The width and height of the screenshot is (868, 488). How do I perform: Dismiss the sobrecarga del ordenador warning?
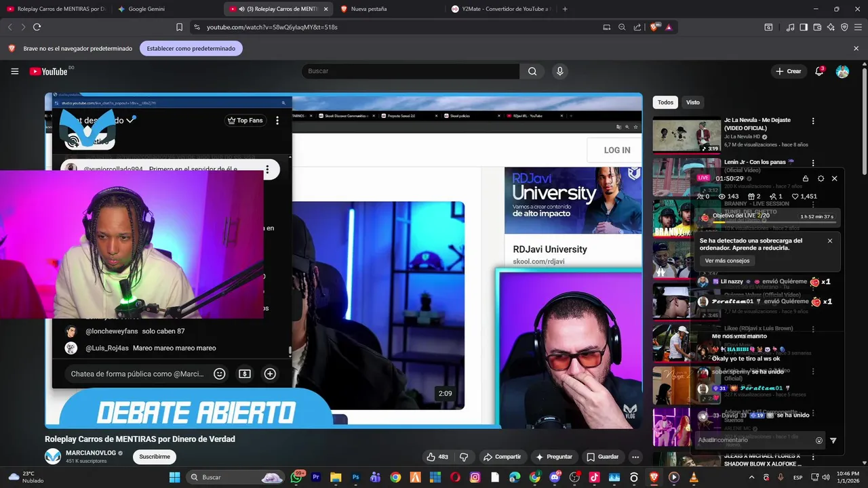pos(830,241)
